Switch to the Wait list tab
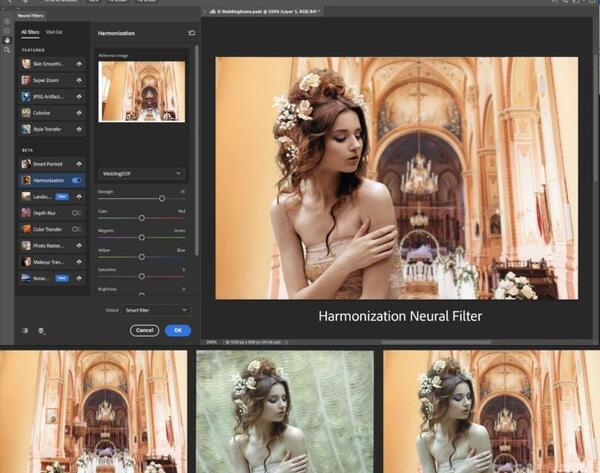Screen dimensions: 600x473 point(54,32)
